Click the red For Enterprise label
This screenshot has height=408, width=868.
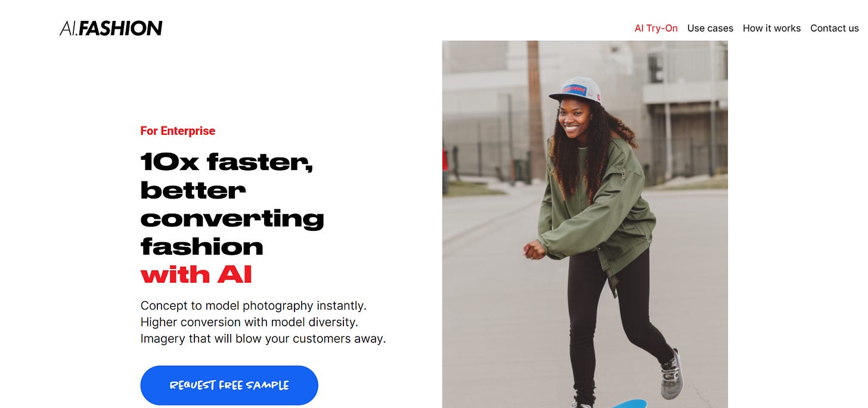(x=178, y=131)
